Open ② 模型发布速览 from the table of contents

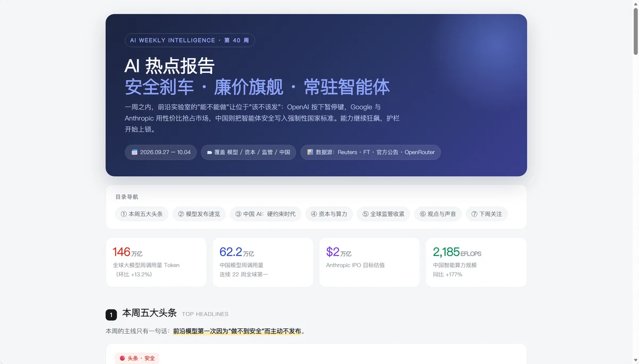click(199, 214)
